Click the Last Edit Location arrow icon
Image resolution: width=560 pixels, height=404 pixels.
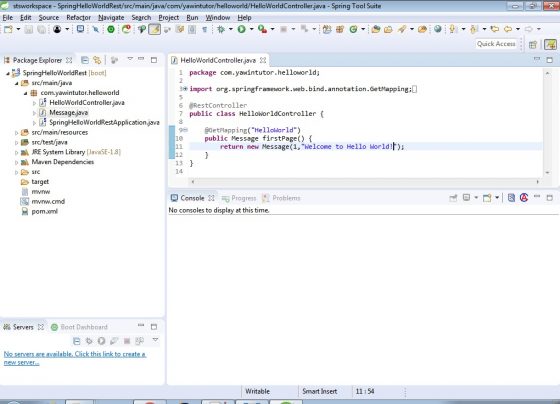[495, 29]
